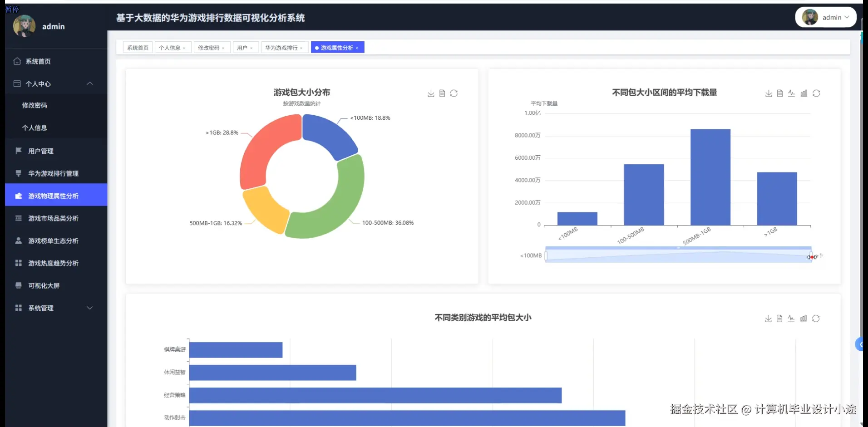Image resolution: width=868 pixels, height=427 pixels.
Task: Close the 个人信息 tab
Action: click(184, 48)
